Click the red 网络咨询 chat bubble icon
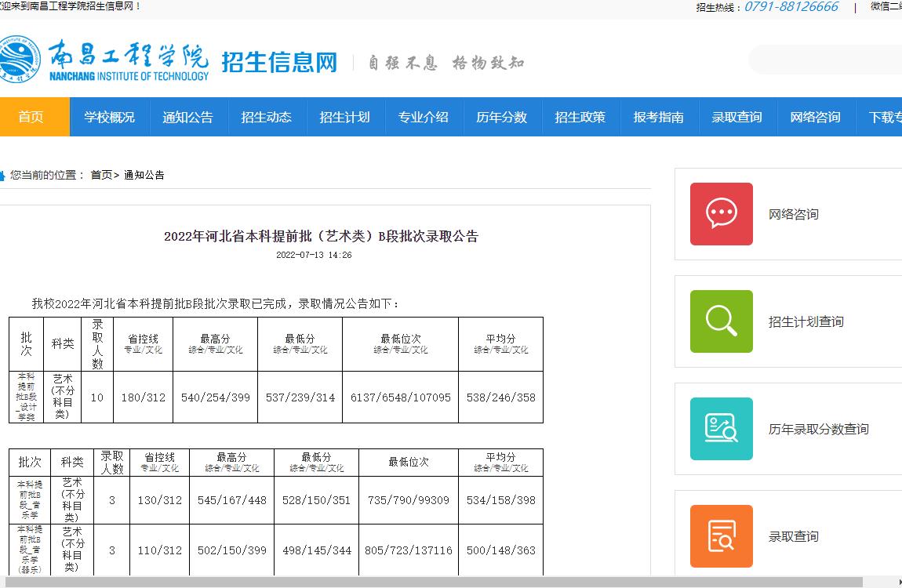Viewport: 902px width, 588px height. click(722, 214)
